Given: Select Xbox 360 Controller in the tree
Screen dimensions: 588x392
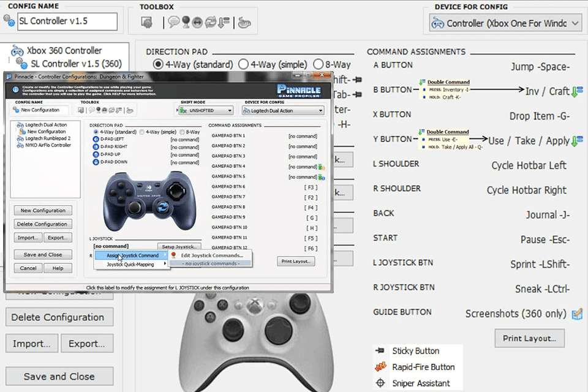Looking at the screenshot, I should 64,51.
